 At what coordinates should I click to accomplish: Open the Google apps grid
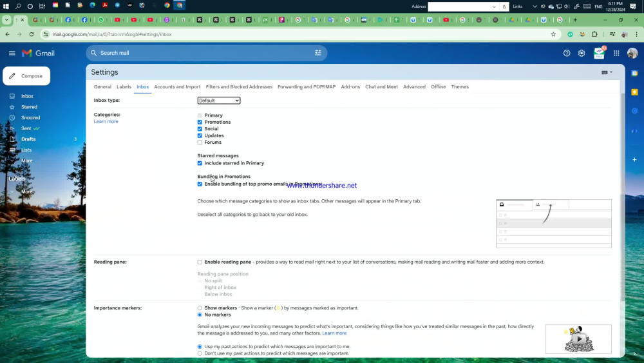click(x=616, y=53)
